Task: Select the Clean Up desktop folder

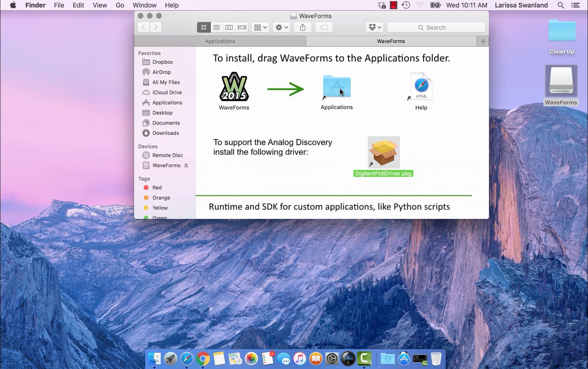Action: pyautogui.click(x=562, y=30)
